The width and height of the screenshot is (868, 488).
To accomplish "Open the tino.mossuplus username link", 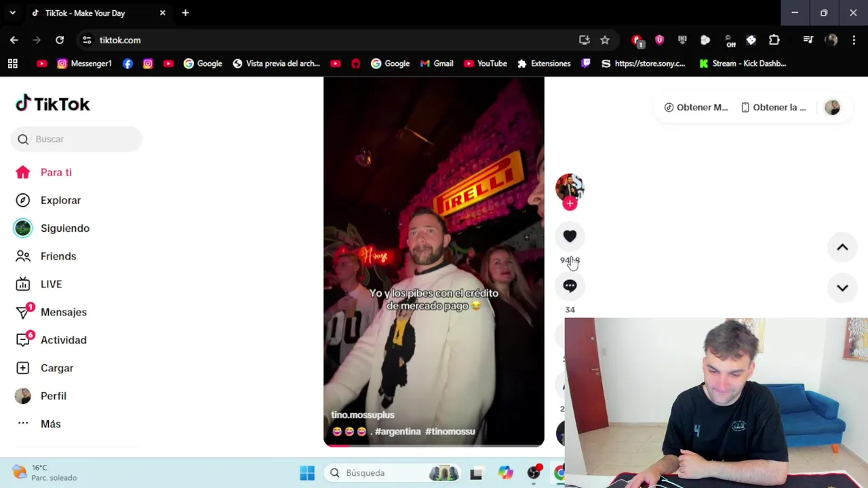I will pyautogui.click(x=362, y=415).
